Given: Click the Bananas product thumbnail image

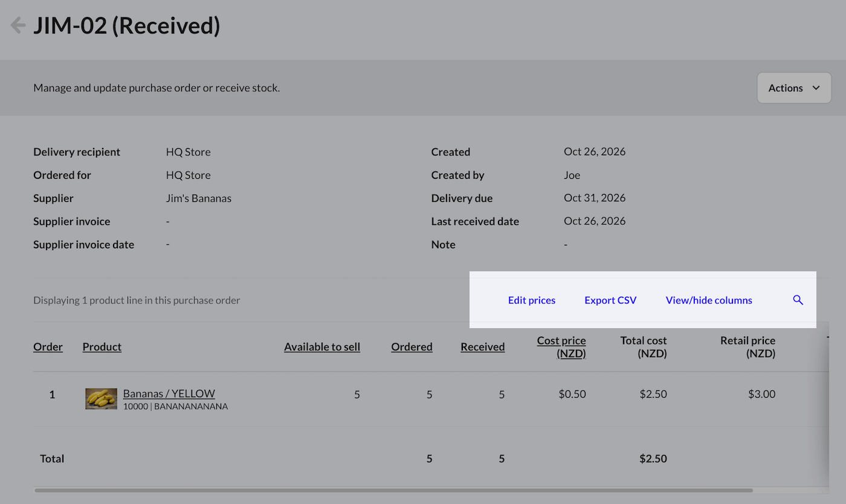Looking at the screenshot, I should 102,399.
